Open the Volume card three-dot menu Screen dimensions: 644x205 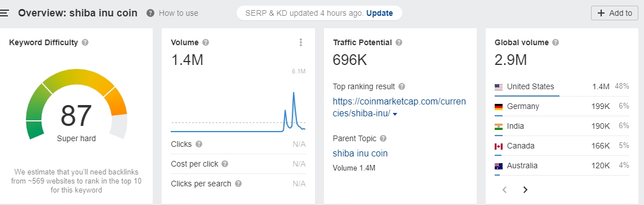click(x=301, y=42)
